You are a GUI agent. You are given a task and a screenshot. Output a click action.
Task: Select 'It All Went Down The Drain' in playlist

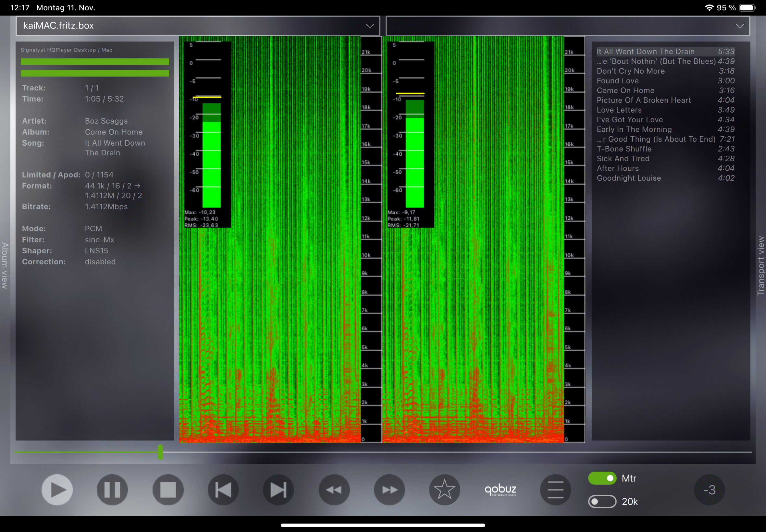click(666, 51)
